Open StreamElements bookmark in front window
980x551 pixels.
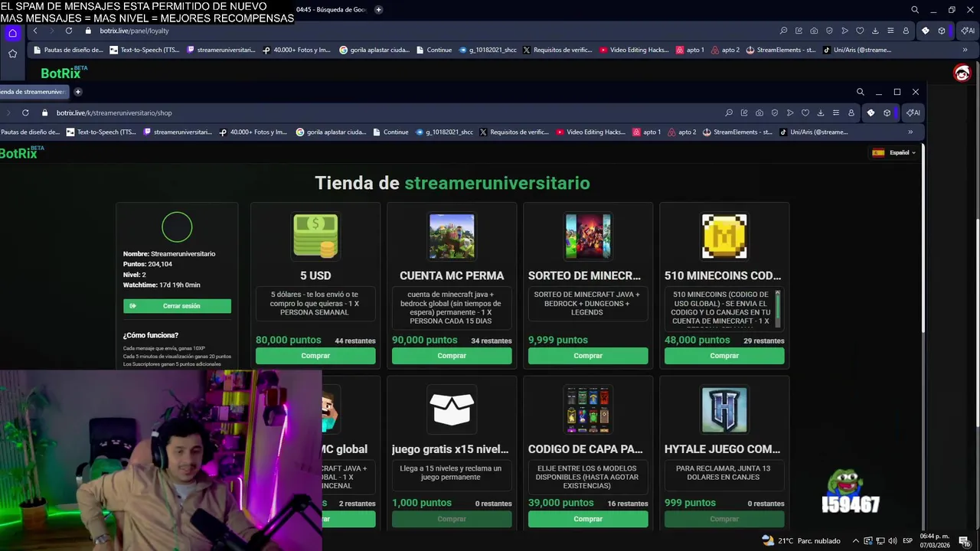737,132
